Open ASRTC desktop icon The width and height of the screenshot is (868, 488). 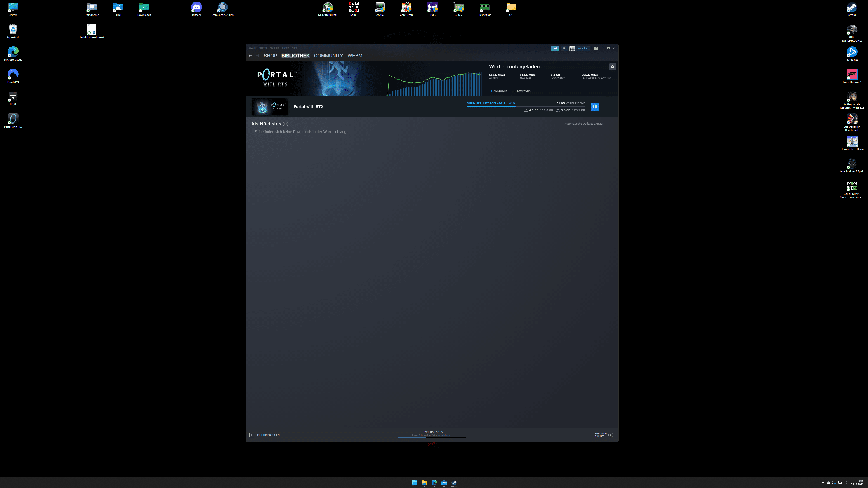click(x=380, y=9)
